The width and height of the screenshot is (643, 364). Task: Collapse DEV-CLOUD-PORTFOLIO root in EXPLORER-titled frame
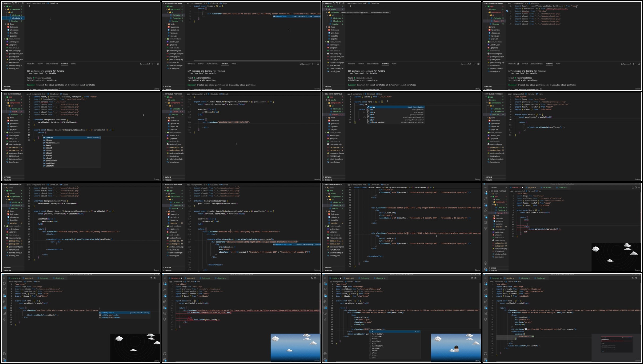pyautogui.click(x=489, y=191)
